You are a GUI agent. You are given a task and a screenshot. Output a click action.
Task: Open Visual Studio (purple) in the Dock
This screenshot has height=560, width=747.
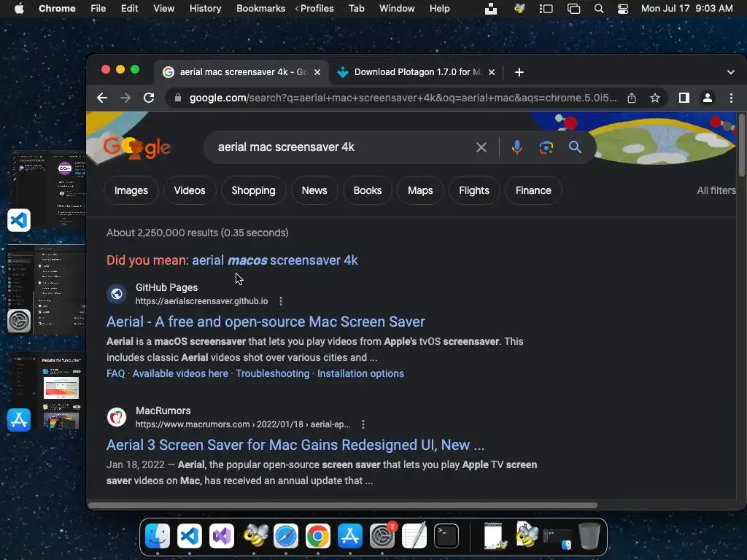(x=222, y=536)
